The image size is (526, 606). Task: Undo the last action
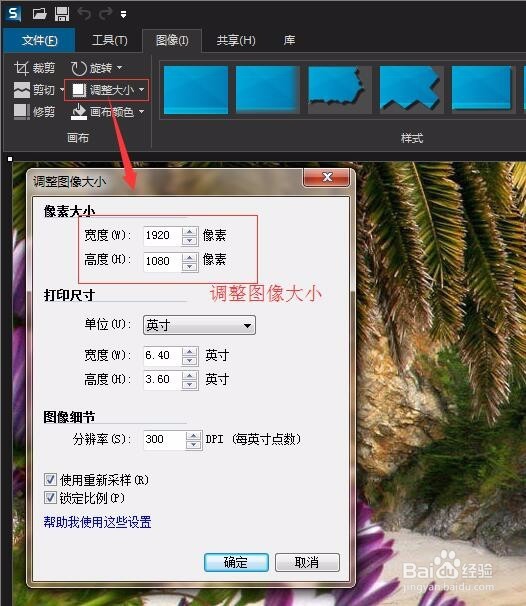pyautogui.click(x=84, y=14)
